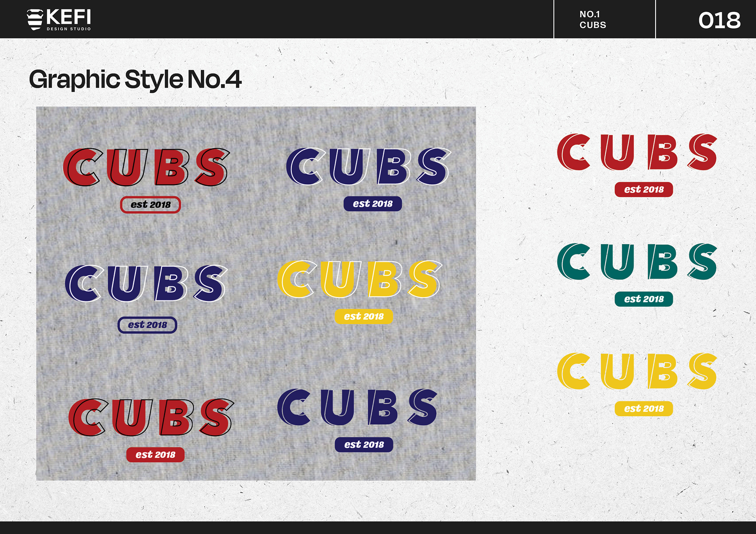Click the 'Graphic Style No.4' heading

pos(135,79)
